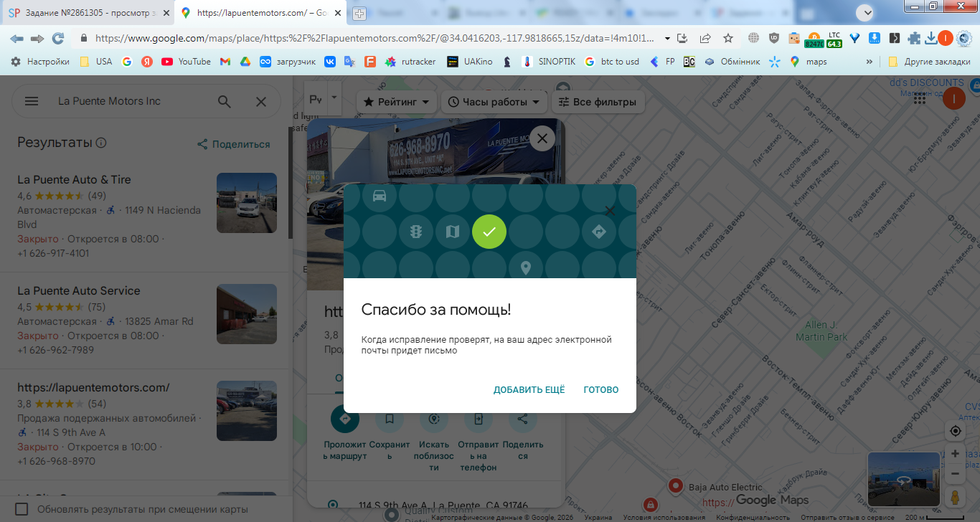The image size is (980, 522).
Task: Open La Puente Auto Service photo thumbnail
Action: tap(247, 314)
